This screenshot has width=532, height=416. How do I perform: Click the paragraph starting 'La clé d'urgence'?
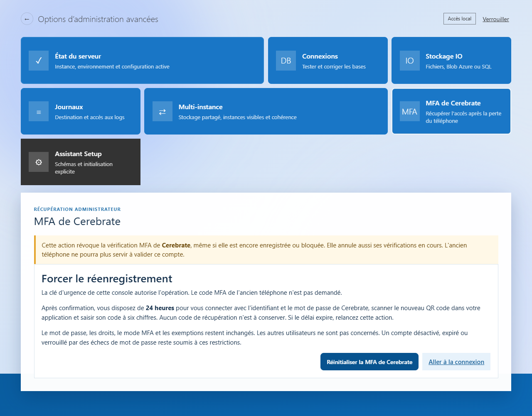[192, 293]
